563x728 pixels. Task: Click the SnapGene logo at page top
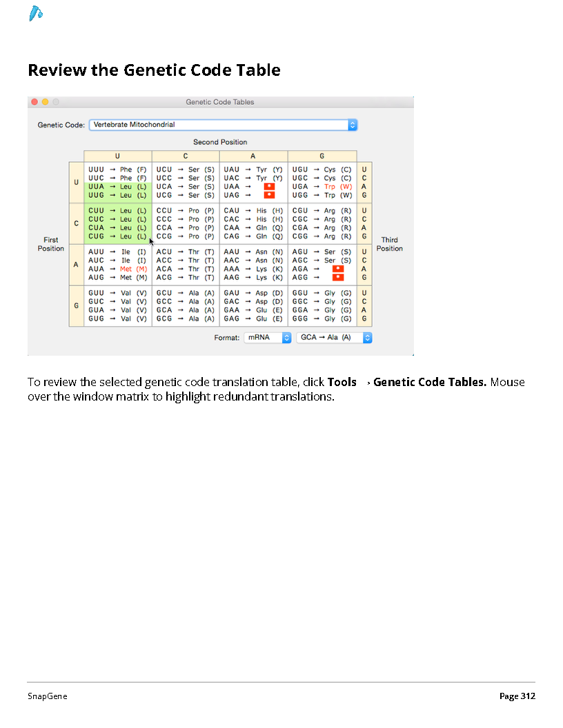click(36, 14)
